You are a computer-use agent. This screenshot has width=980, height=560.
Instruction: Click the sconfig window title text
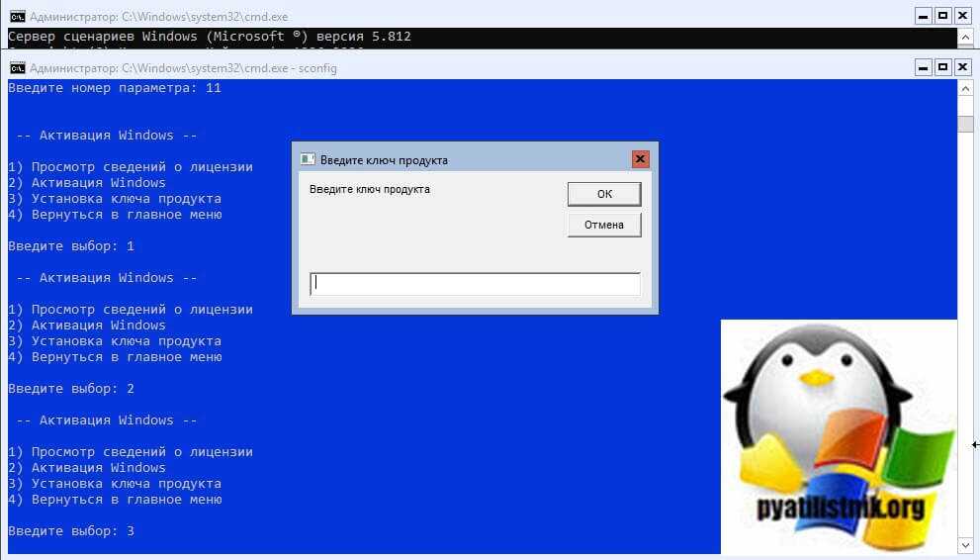click(183, 68)
